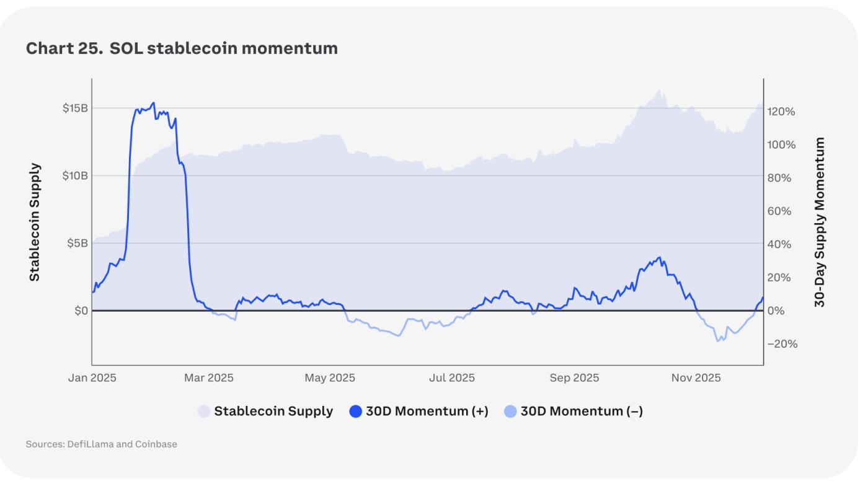Toggle the 30D Momentum (–) legend label
The height and width of the screenshot is (481, 868).
581,412
